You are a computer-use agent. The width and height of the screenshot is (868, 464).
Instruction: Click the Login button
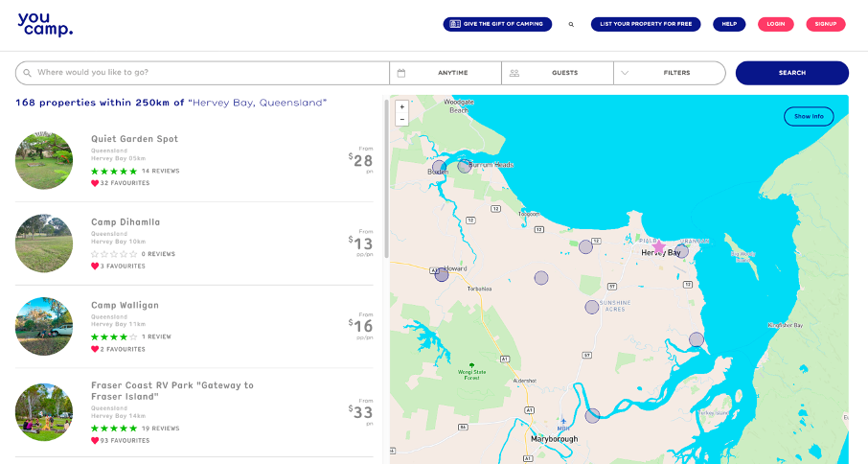coord(776,24)
